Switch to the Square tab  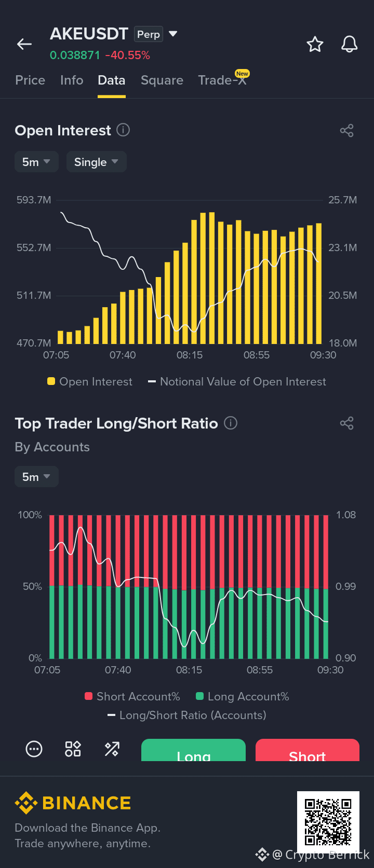pyautogui.click(x=162, y=80)
